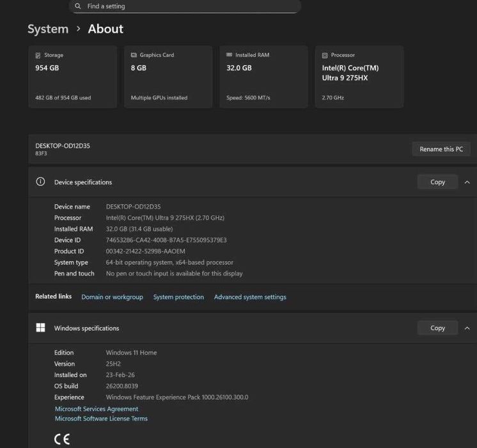Click the Multiple GPUs installed text
The height and width of the screenshot is (448, 477).
(159, 98)
